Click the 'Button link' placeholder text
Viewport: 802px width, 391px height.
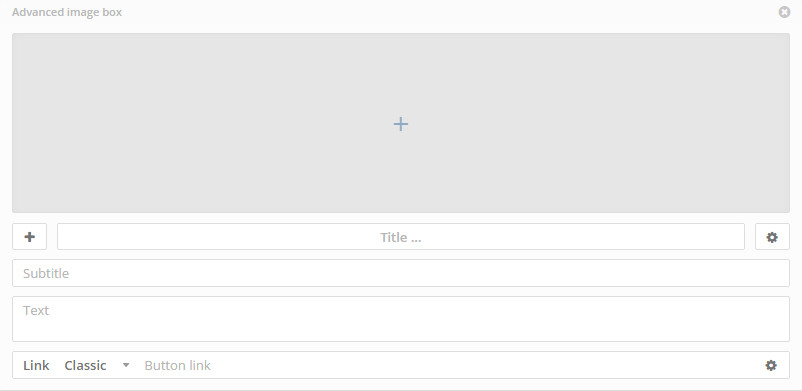(x=177, y=365)
